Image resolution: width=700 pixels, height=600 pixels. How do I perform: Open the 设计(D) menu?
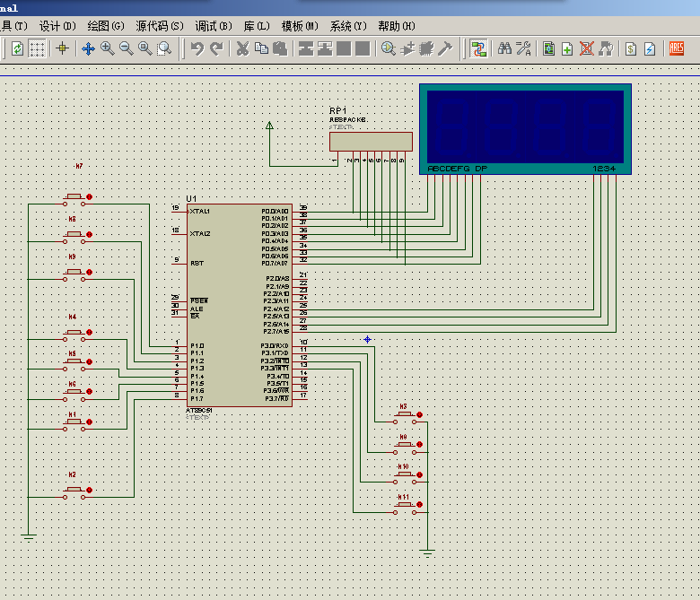57,26
